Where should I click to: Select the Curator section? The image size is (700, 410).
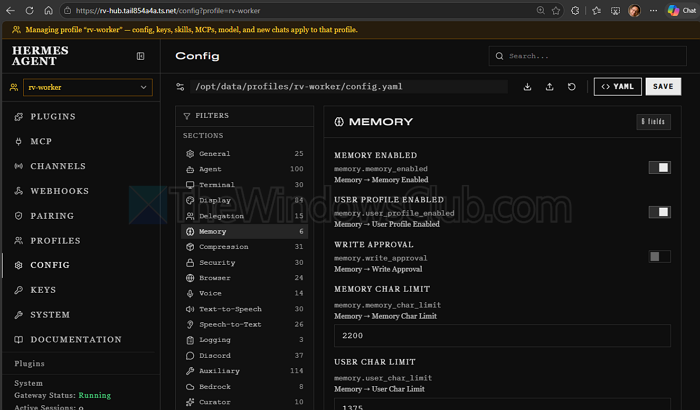pyautogui.click(x=245, y=402)
